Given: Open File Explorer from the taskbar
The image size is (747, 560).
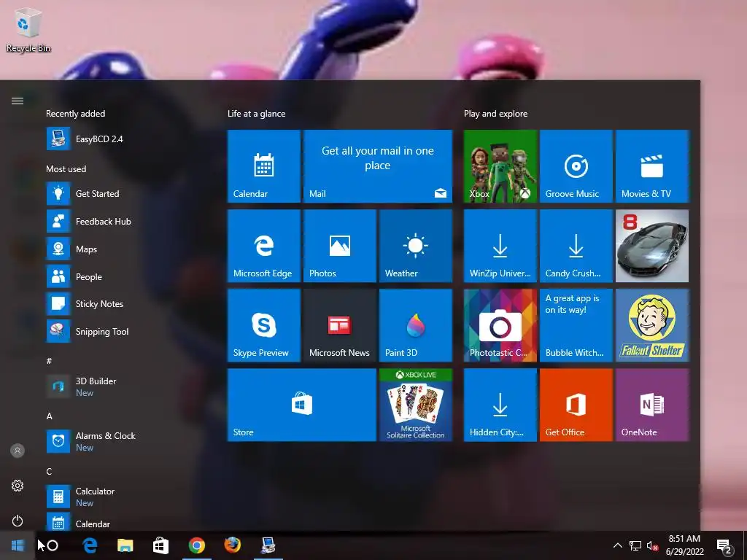Looking at the screenshot, I should [x=125, y=545].
